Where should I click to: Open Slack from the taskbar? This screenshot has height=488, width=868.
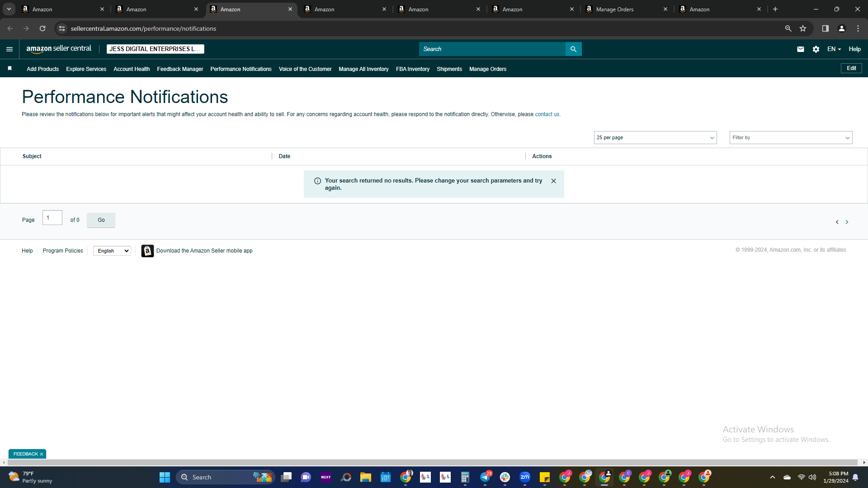[x=505, y=477]
